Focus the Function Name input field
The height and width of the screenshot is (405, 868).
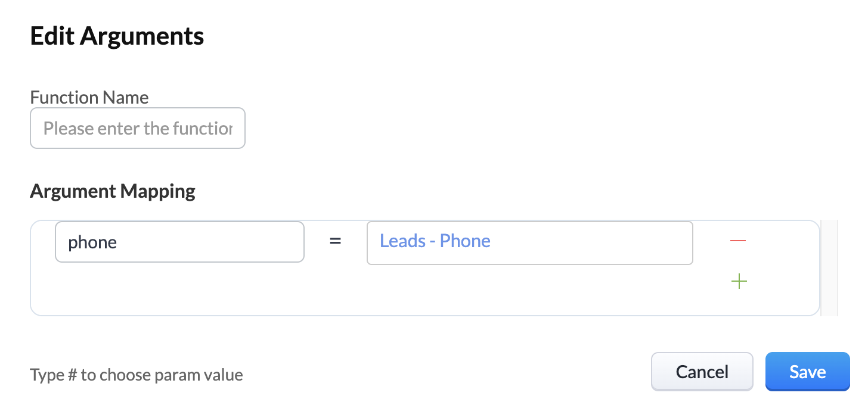coord(138,128)
